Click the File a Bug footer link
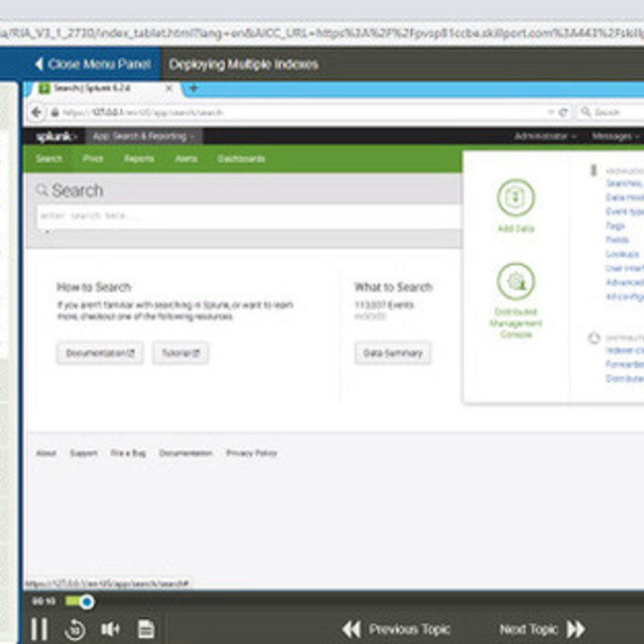The width and height of the screenshot is (644, 644). click(128, 453)
